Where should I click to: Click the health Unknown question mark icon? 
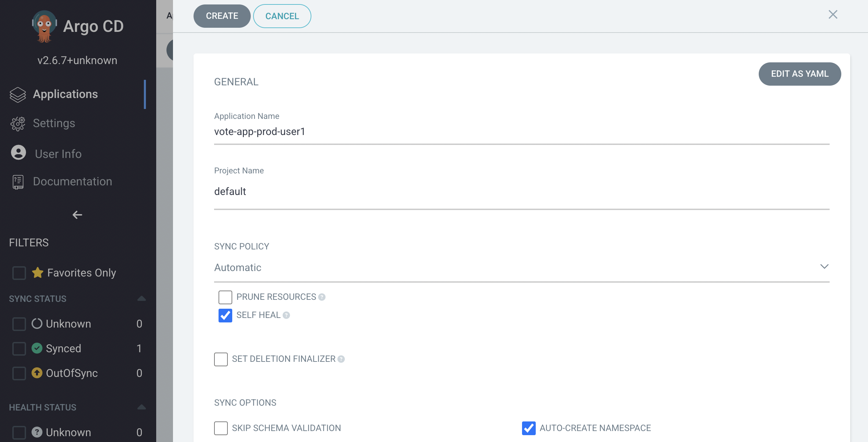coord(37,432)
